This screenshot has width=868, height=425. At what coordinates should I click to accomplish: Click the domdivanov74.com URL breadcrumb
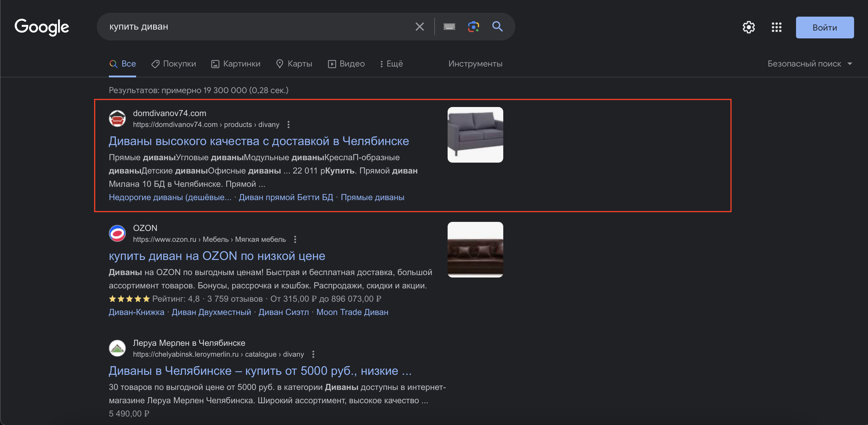[x=206, y=125]
